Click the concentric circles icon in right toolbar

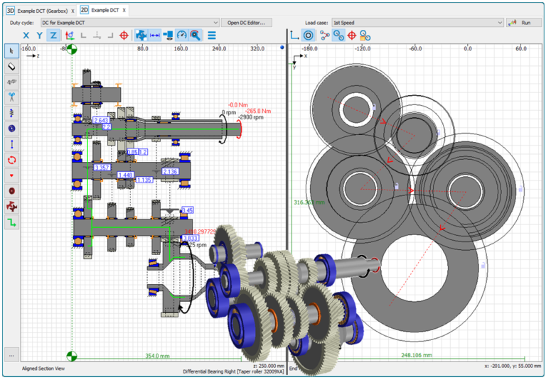tap(309, 35)
